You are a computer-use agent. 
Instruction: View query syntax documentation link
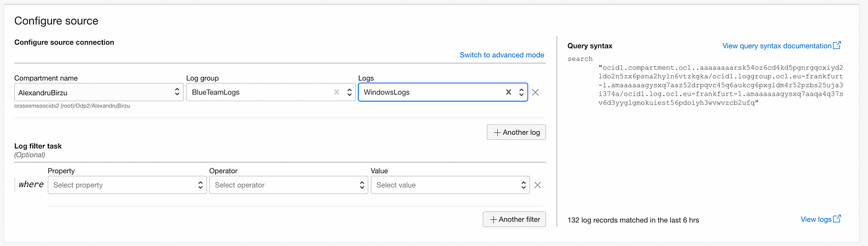(777, 45)
